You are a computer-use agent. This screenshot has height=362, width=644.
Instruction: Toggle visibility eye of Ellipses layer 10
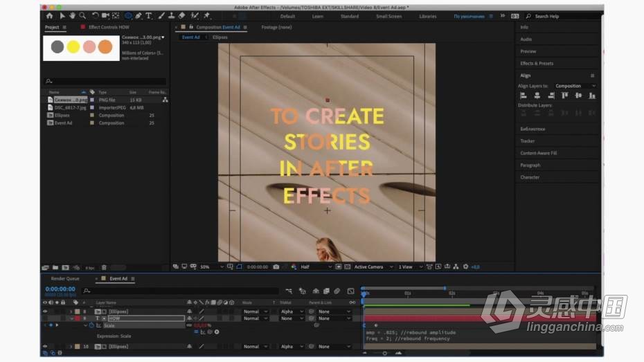(45, 346)
